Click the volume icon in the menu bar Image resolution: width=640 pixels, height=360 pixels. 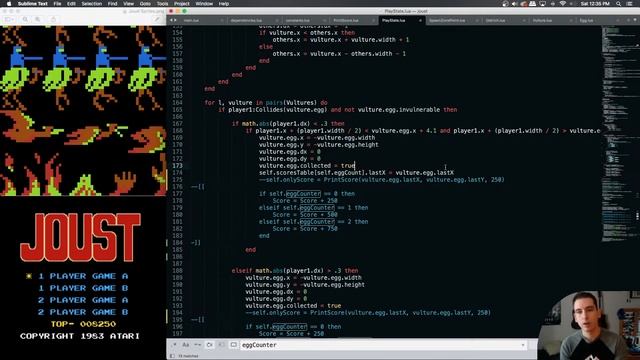point(514,4)
